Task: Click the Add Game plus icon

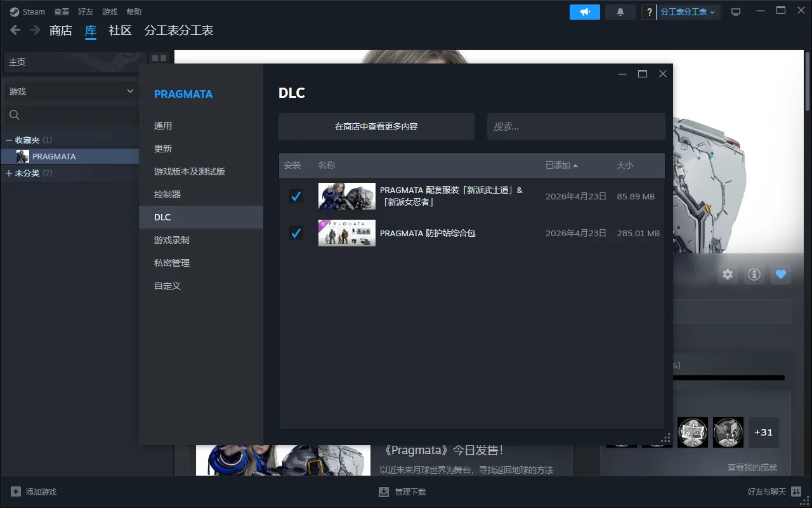Action: coord(16,491)
